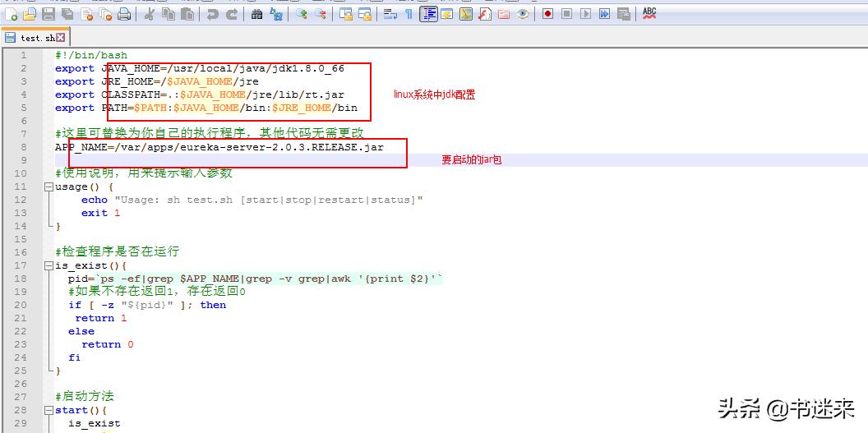Redo the last undone edit
Viewport: 868px width, 433px height.
pos(232,14)
